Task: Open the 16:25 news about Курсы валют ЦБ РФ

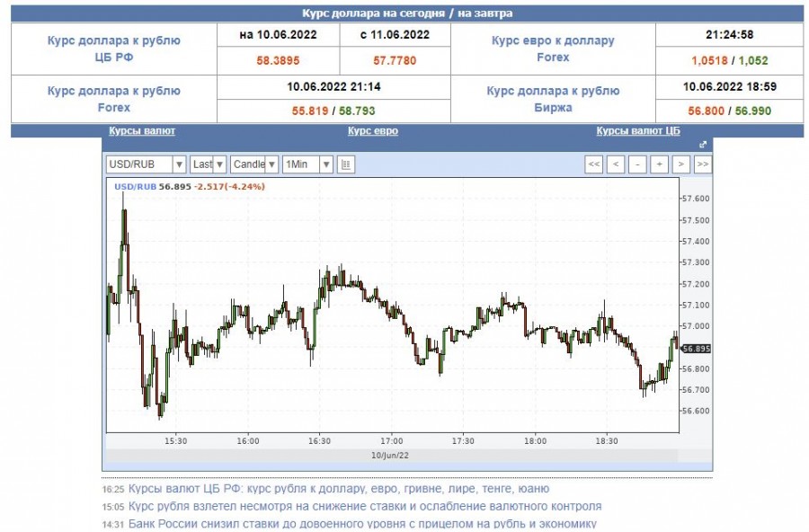Action: [x=339, y=489]
